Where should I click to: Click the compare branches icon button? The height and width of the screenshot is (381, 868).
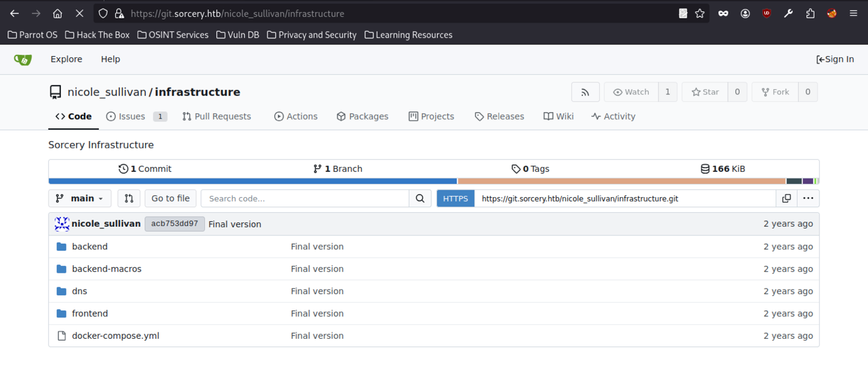click(x=128, y=198)
